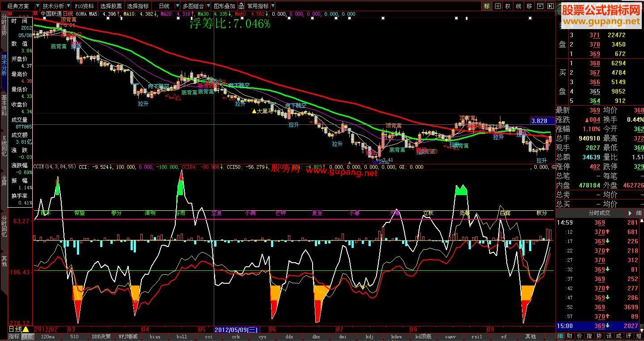This screenshot has width=644, height=341.
Task: Switch indicator to dmi
Action: pyautogui.click(x=343, y=337)
